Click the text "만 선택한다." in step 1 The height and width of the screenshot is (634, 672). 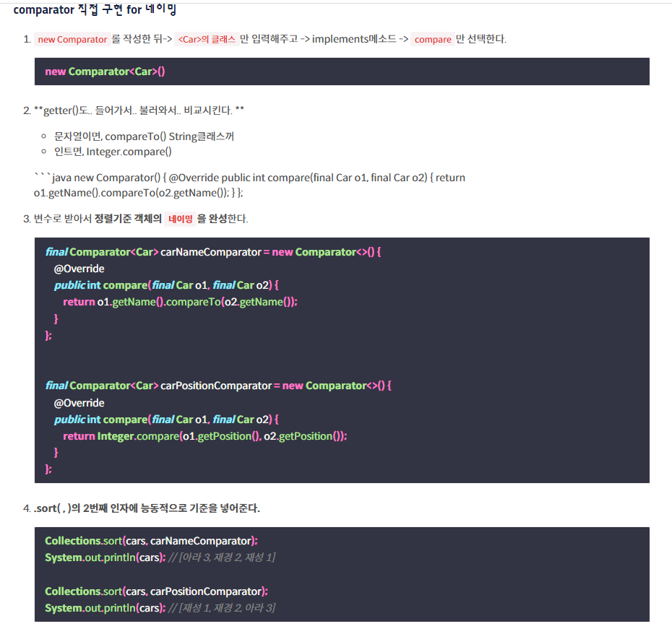click(481, 39)
